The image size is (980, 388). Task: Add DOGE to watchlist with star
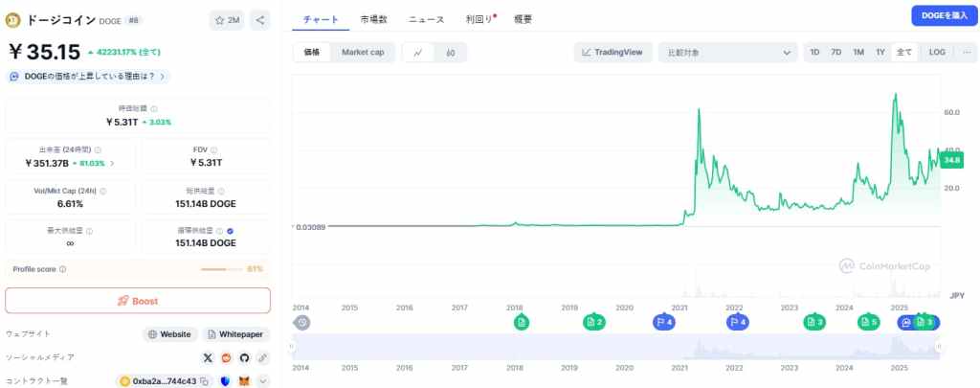[x=227, y=21]
